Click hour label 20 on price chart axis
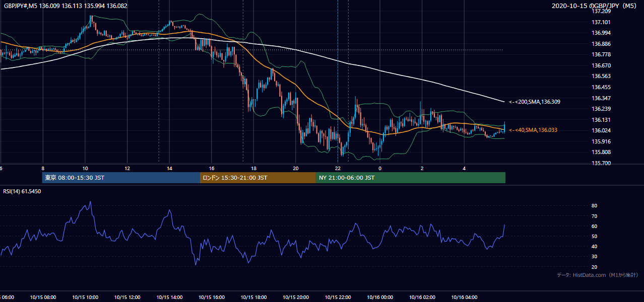Screen dimensions: 644x302 click(296, 169)
